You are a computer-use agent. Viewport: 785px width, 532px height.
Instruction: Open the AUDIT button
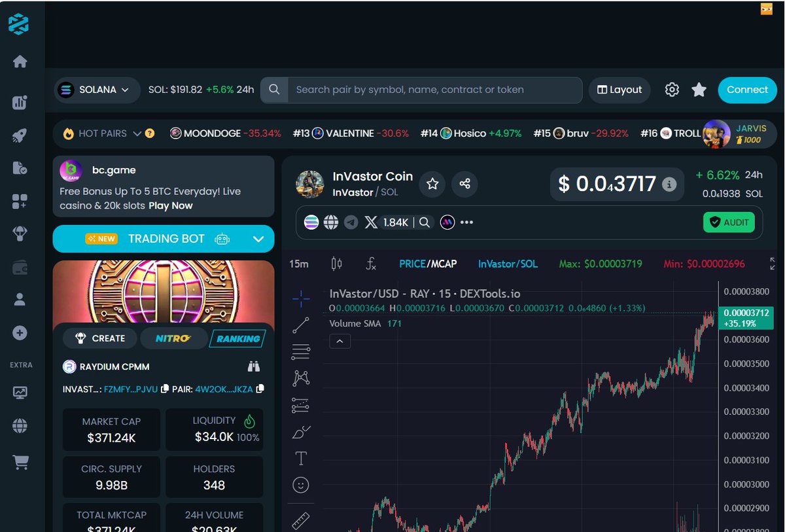729,222
